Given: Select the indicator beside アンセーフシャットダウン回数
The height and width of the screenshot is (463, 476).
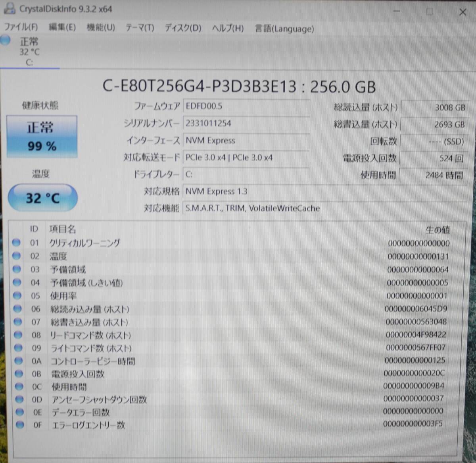Looking at the screenshot, I should 17,399.
